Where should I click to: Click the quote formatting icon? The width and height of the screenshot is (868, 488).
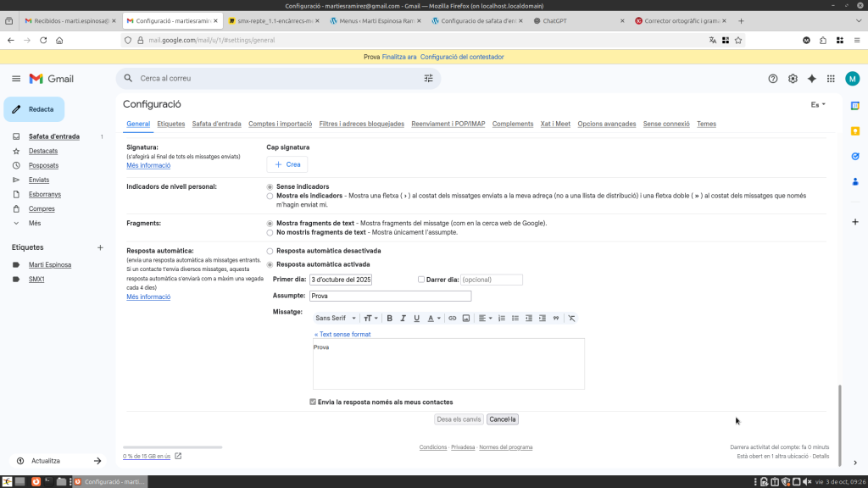pyautogui.click(x=555, y=319)
